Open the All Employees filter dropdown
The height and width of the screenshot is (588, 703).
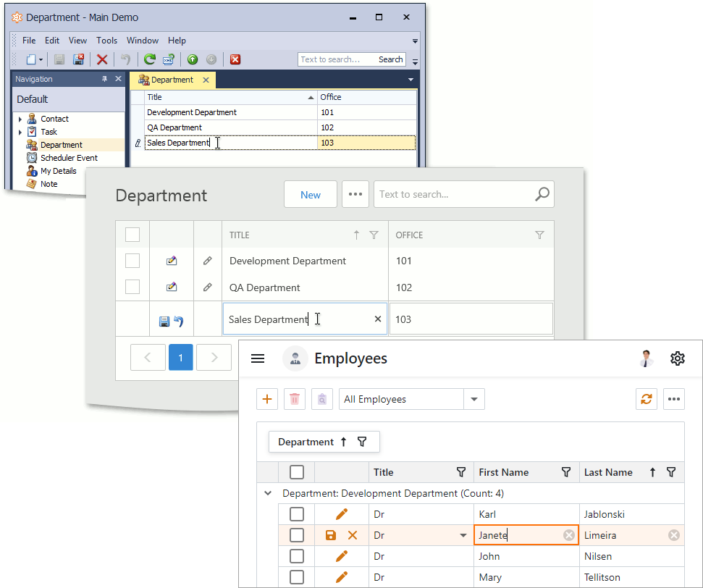(x=474, y=399)
